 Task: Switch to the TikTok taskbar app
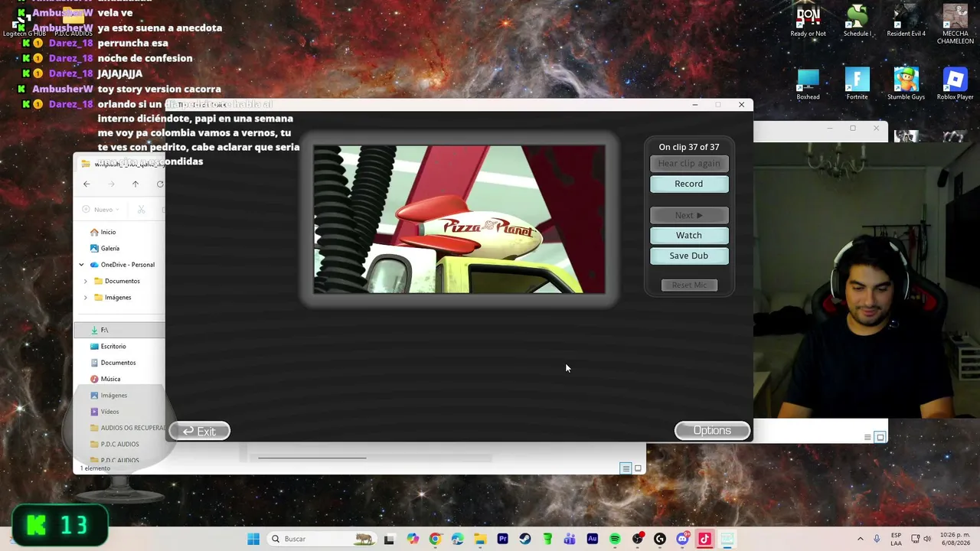click(x=704, y=539)
